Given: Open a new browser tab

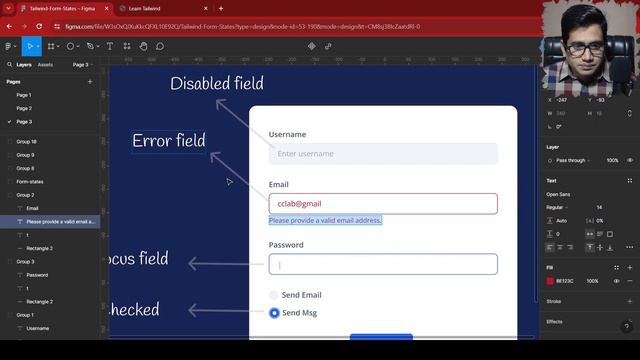Looking at the screenshot, I should click(x=221, y=8).
